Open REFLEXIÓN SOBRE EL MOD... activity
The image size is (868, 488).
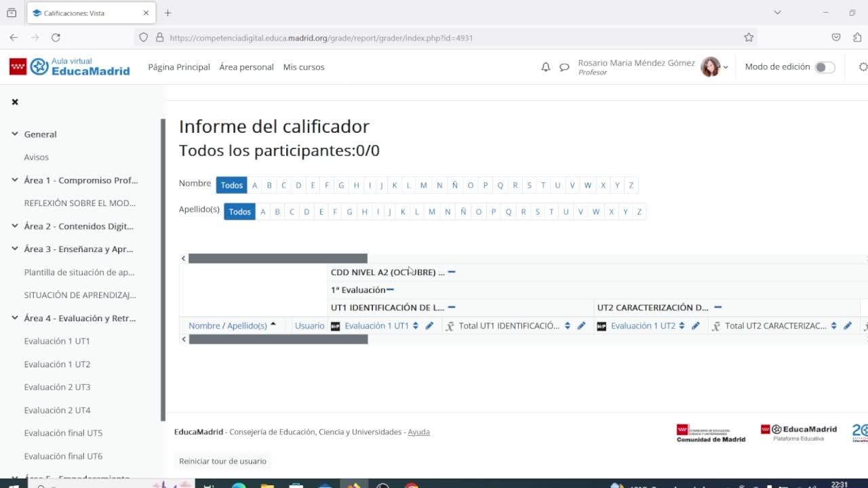tap(80, 203)
